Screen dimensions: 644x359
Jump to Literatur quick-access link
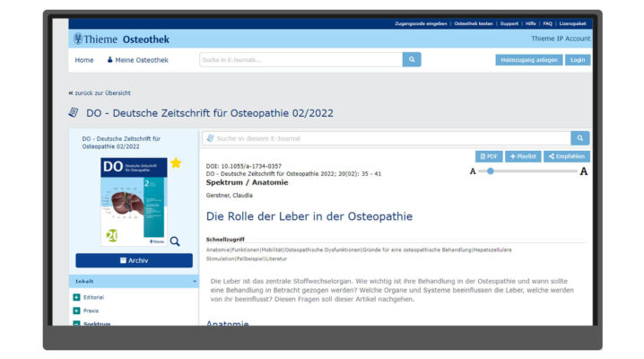[x=276, y=258]
